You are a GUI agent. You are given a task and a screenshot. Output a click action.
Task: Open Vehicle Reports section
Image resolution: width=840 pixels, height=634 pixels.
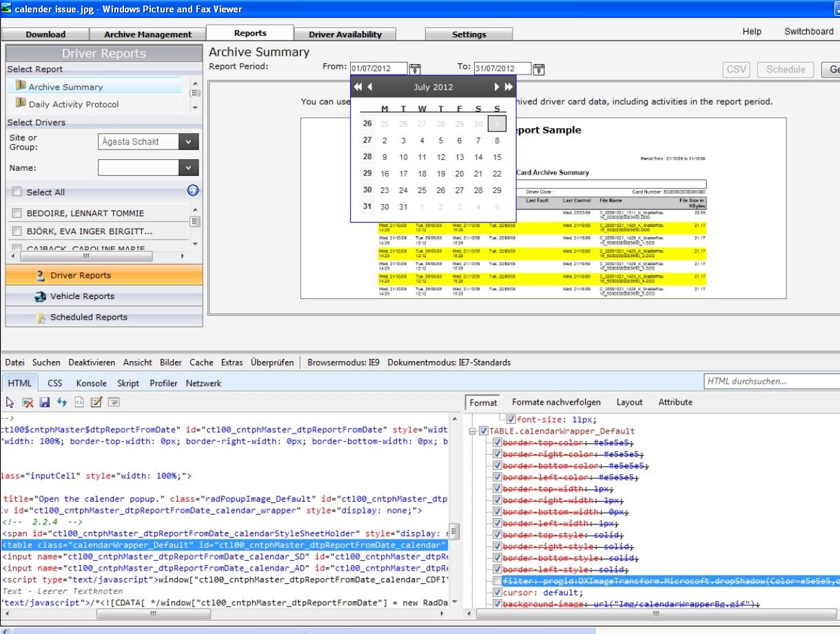click(82, 296)
